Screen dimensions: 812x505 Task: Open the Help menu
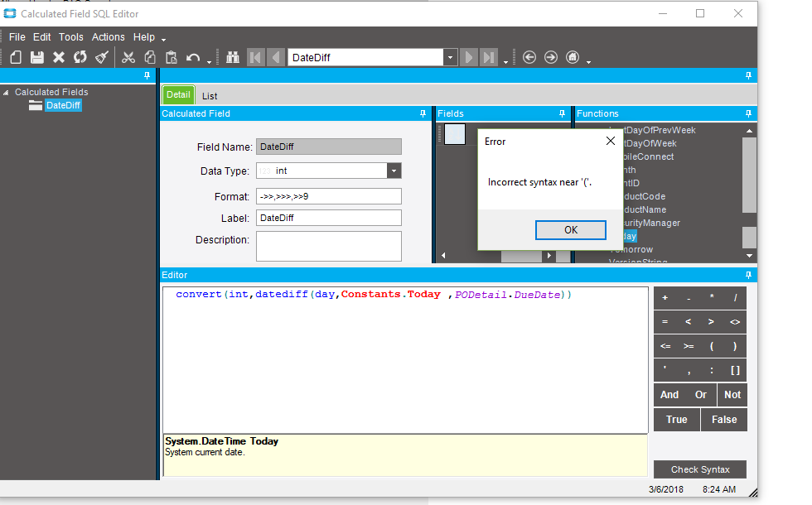click(143, 37)
